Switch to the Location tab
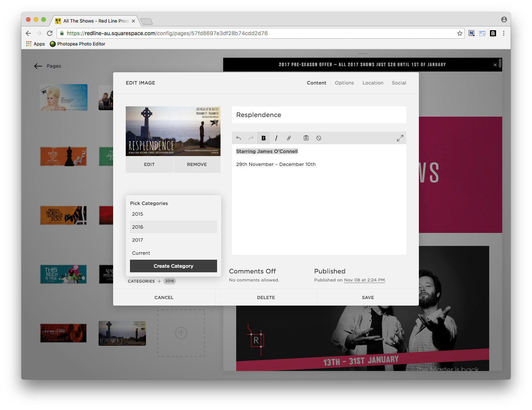This screenshot has width=532, height=410. [373, 83]
